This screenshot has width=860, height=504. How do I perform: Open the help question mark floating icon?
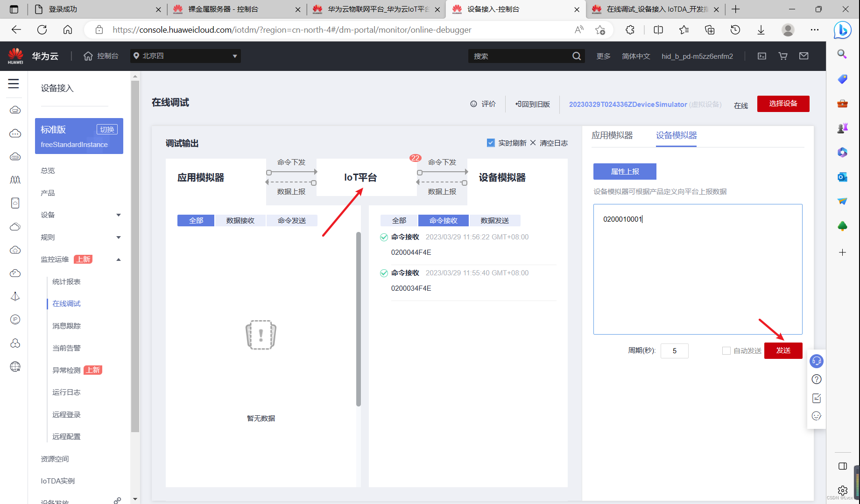817,379
